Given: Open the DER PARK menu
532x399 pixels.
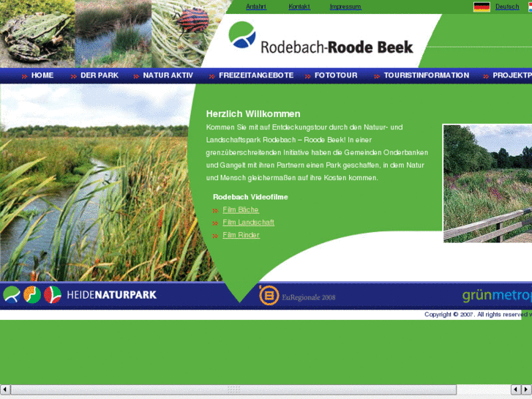Looking at the screenshot, I should pyautogui.click(x=100, y=75).
